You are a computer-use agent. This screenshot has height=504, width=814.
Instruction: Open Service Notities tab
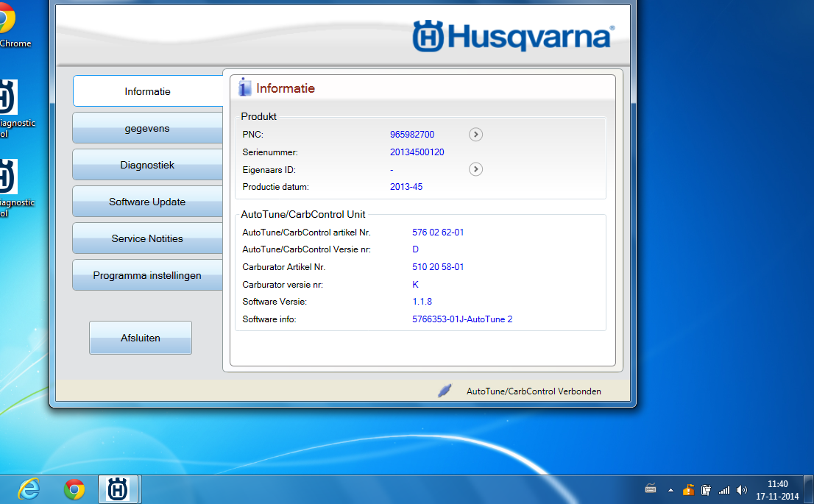point(147,239)
